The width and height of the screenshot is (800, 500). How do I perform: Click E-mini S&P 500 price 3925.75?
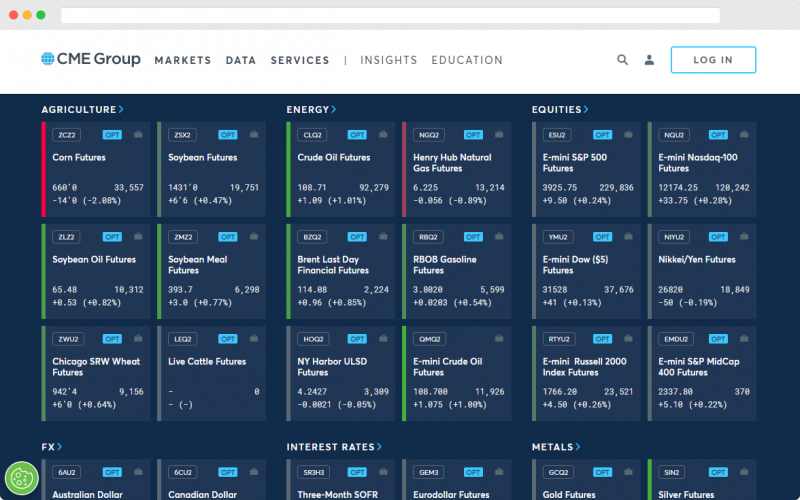(x=560, y=188)
